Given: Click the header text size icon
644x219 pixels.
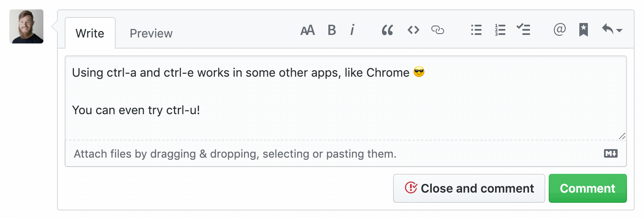Looking at the screenshot, I should click(308, 30).
